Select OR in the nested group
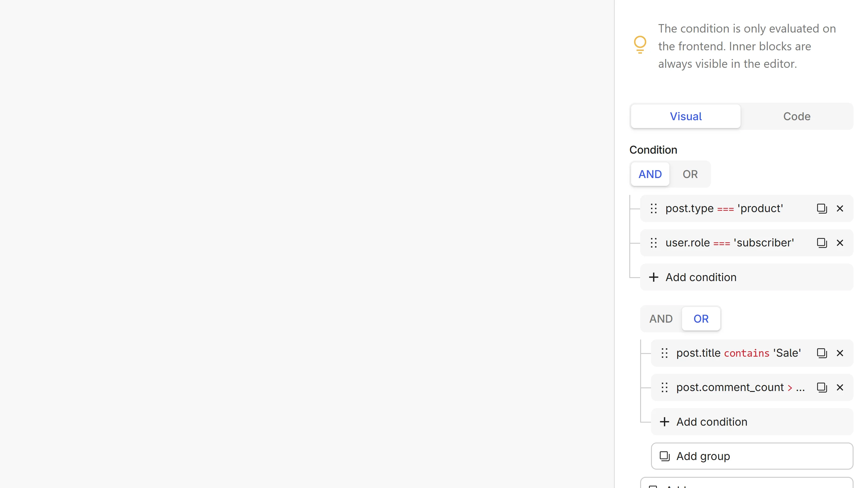Screen dimensions: 868x488 [x=701, y=319]
